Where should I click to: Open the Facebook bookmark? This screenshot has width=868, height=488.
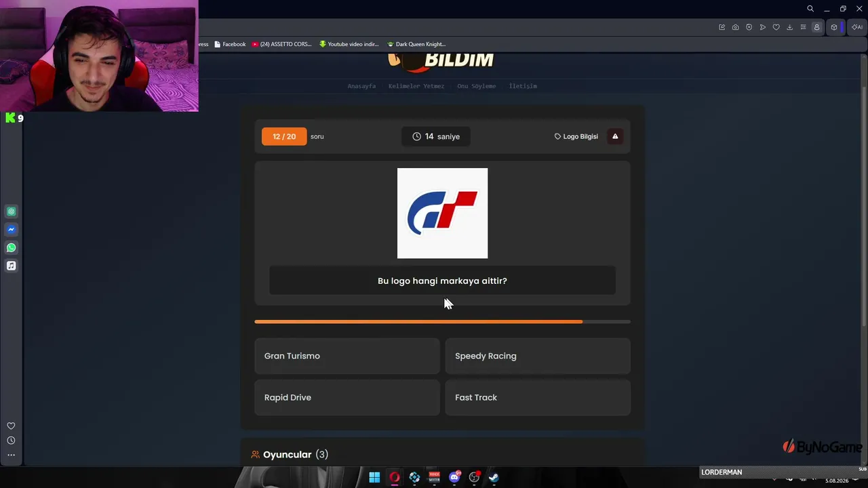pyautogui.click(x=230, y=44)
